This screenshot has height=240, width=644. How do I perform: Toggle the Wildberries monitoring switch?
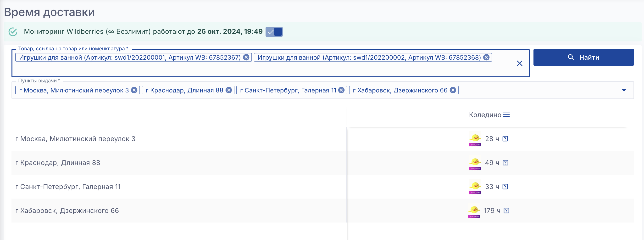274,32
